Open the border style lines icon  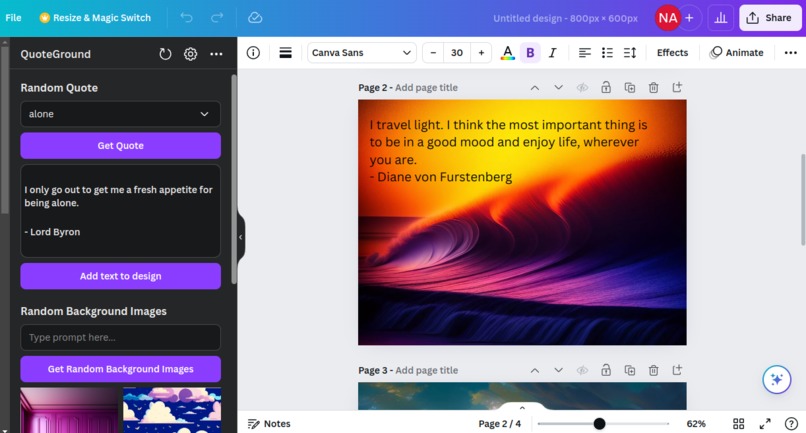(285, 52)
